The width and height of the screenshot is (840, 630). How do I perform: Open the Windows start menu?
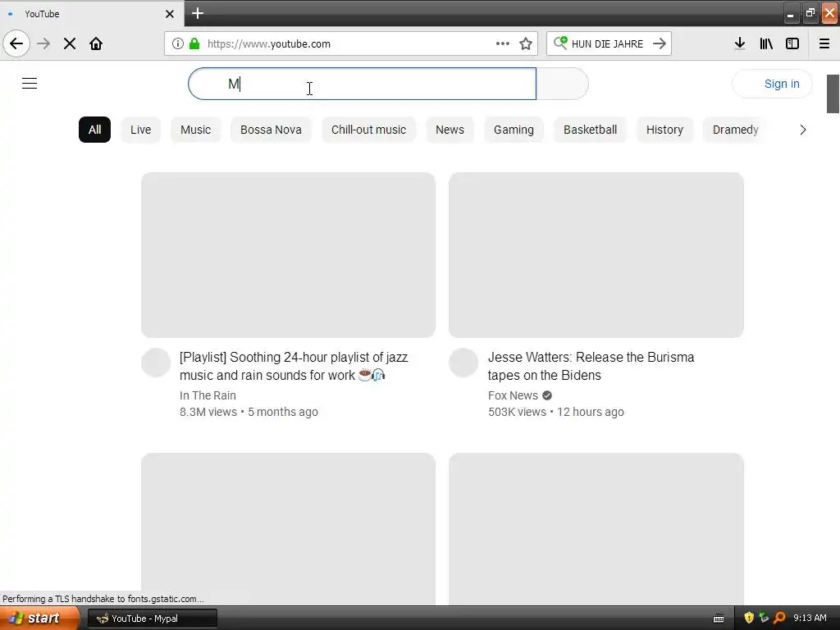click(x=39, y=618)
